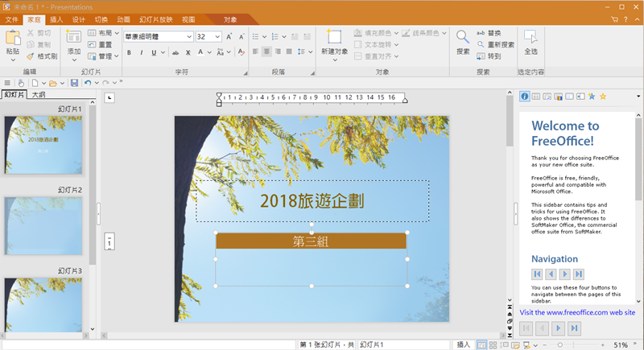Click the zoom slider in status bar
The width and height of the screenshot is (644, 350).
pos(559,344)
